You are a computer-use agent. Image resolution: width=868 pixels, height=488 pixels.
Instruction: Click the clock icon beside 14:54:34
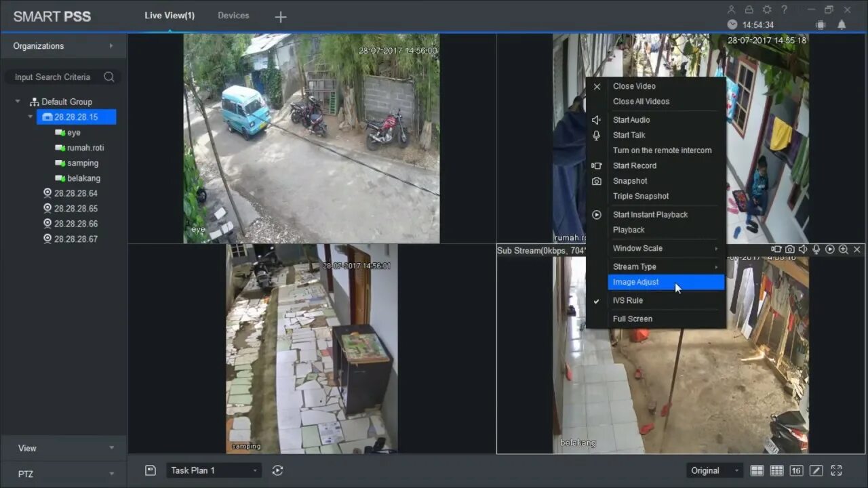point(732,25)
